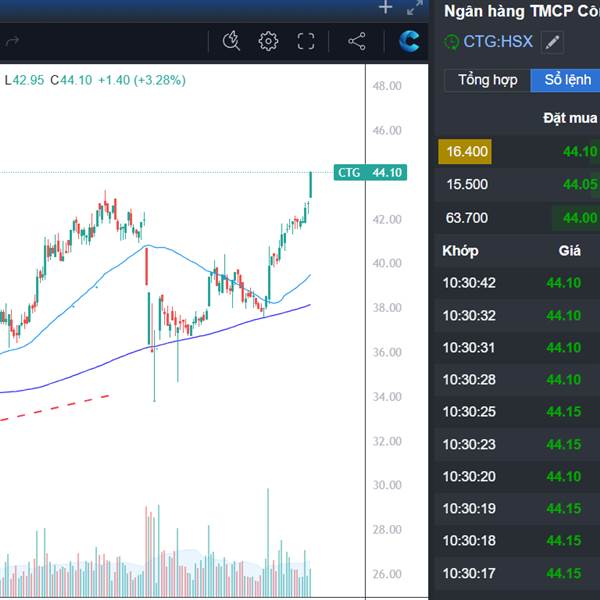Screen dimensions: 600x600
Task: Select the 10:30:31 trade row
Action: (517, 347)
